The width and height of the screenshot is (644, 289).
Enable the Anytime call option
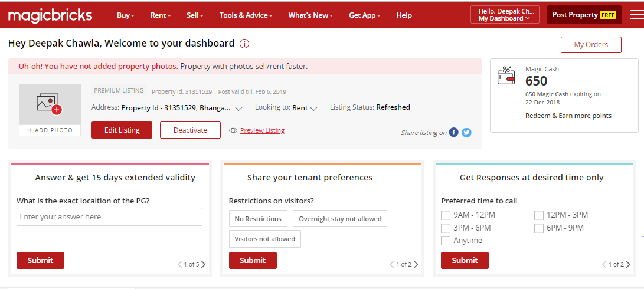(x=446, y=241)
